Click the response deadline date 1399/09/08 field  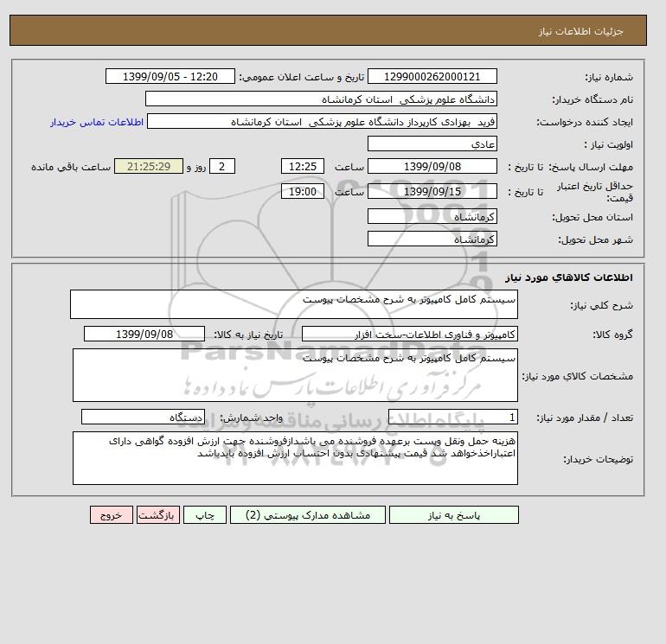coord(432,167)
